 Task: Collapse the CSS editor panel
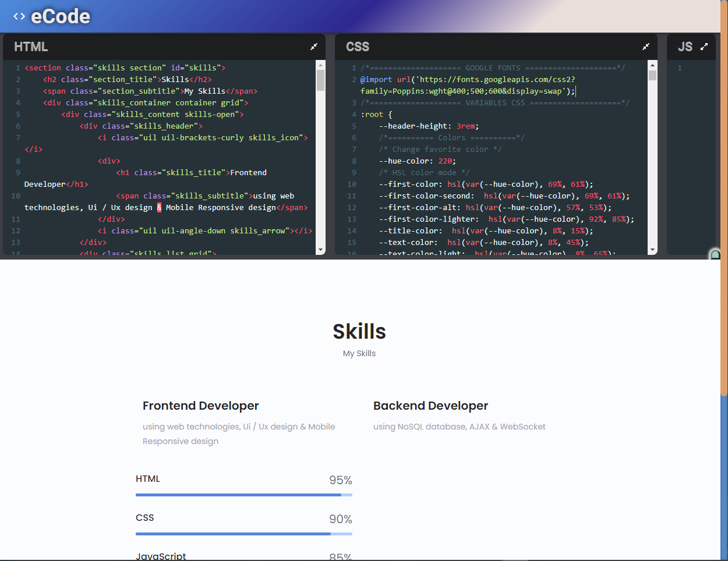(x=646, y=47)
